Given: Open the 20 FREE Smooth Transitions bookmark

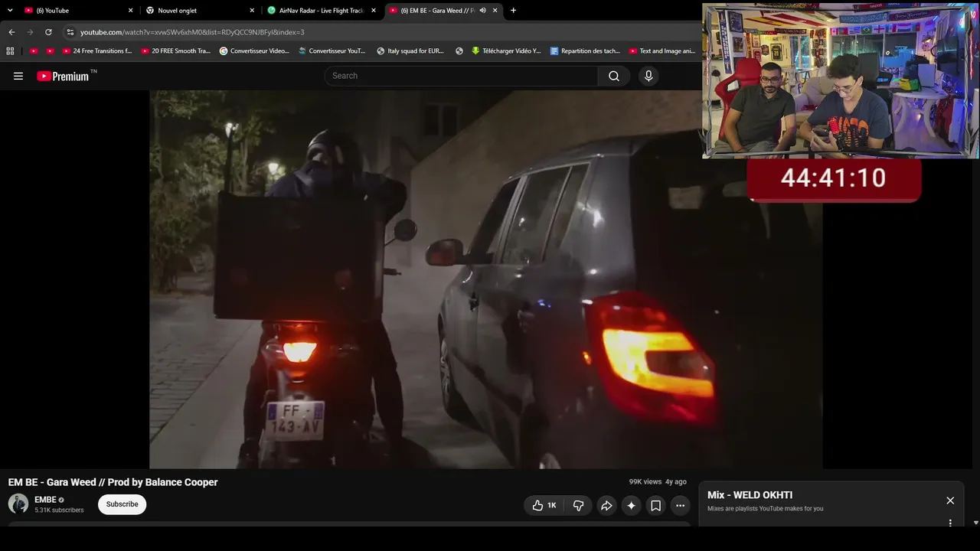Looking at the screenshot, I should click(176, 51).
